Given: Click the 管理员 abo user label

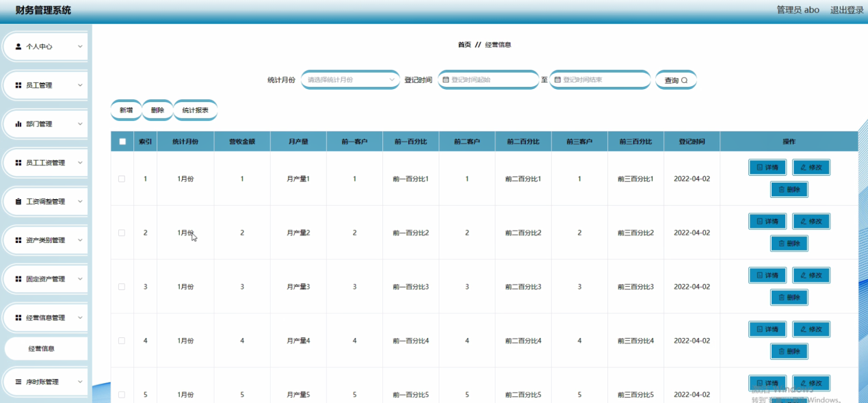Looking at the screenshot, I should pyautogui.click(x=798, y=10).
